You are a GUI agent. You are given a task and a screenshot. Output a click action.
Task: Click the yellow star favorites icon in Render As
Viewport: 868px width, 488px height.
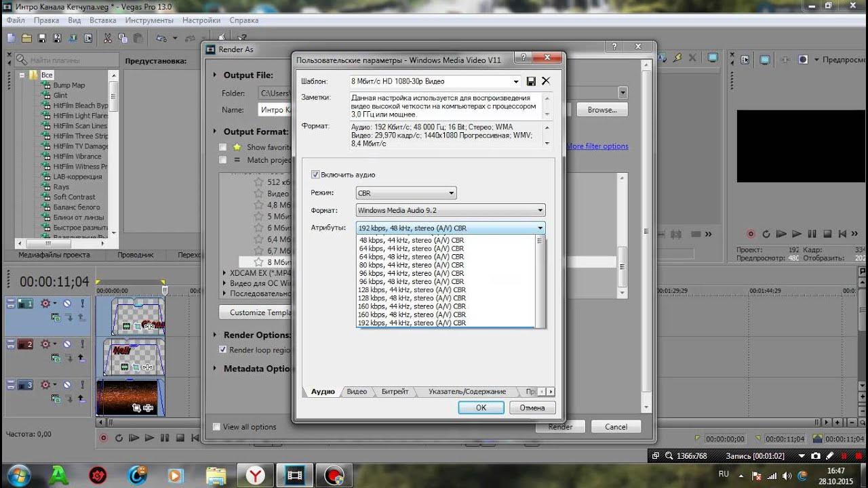(x=237, y=147)
